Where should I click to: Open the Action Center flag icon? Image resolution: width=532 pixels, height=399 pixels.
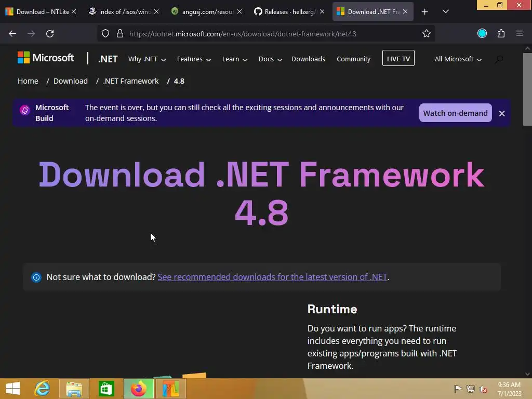coord(458,389)
